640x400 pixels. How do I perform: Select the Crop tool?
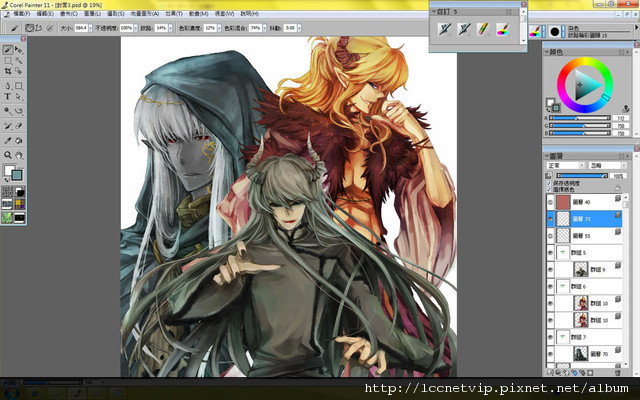(x=8, y=71)
